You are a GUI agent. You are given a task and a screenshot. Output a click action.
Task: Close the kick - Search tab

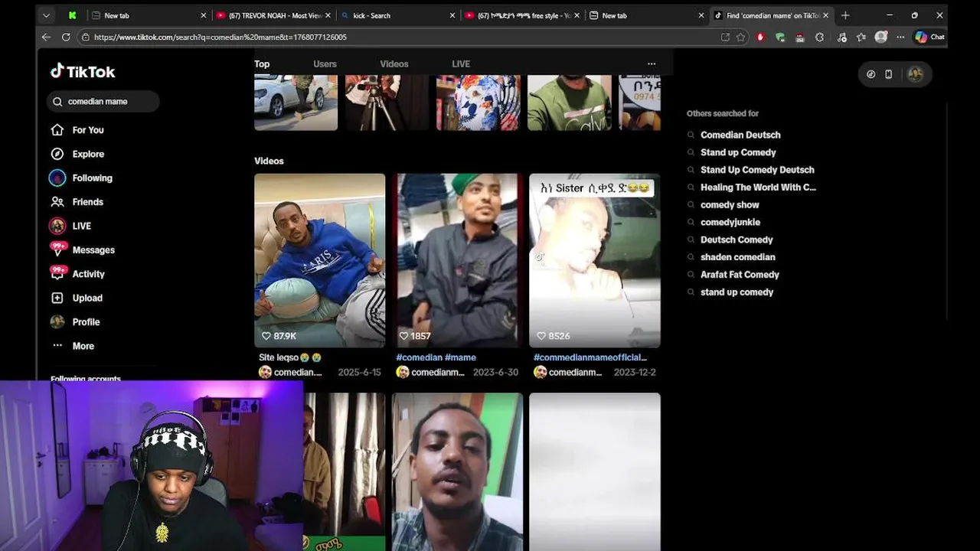tap(452, 15)
